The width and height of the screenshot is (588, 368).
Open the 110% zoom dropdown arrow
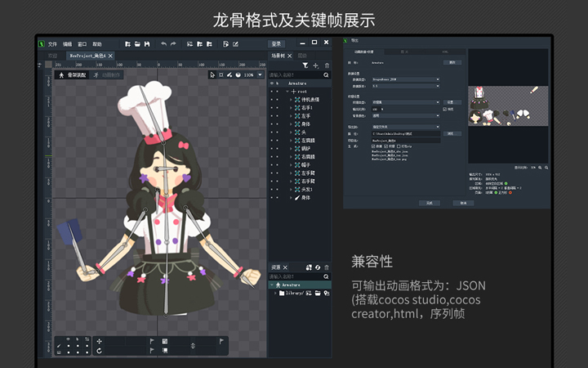(x=261, y=74)
